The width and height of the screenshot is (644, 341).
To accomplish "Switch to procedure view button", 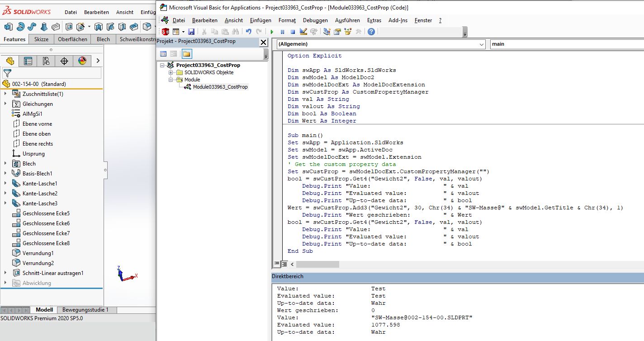I will click(277, 264).
